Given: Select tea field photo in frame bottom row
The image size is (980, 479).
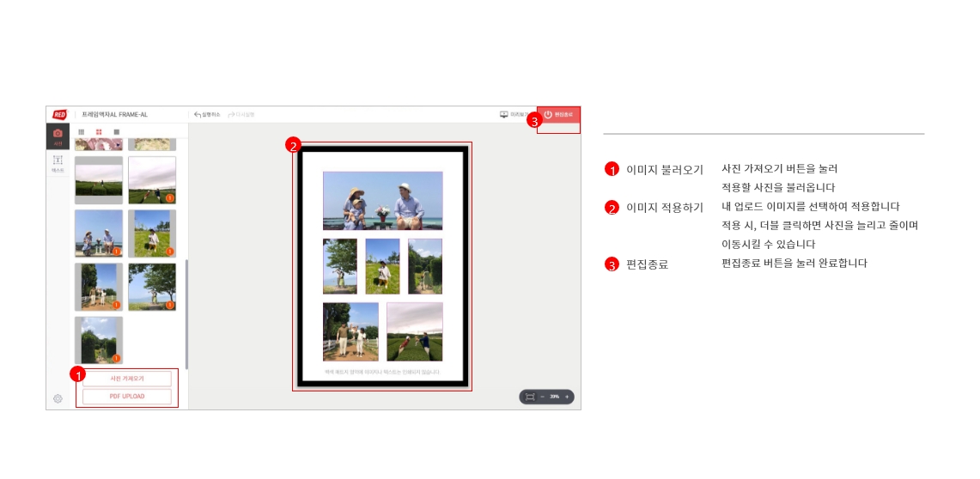Looking at the screenshot, I should click(x=414, y=331).
